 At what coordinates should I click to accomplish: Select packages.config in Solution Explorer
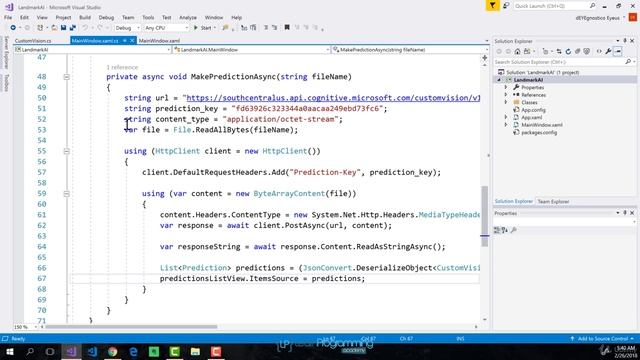tap(539, 133)
